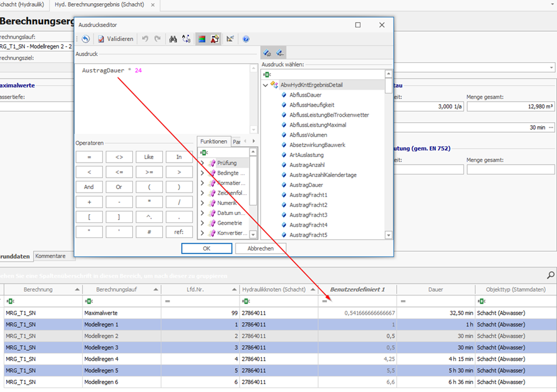Select the AustragDauer field in the list
Viewport: 557px width, 392px height.
(x=306, y=185)
